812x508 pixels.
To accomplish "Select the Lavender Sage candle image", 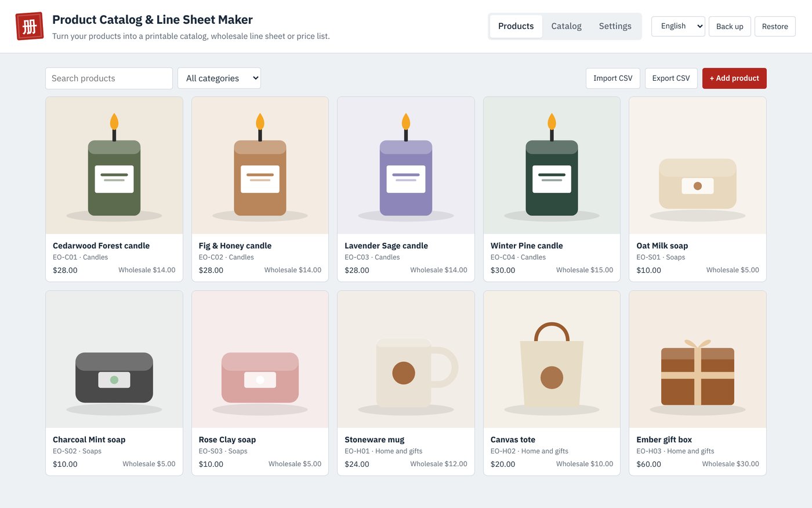I will point(406,165).
